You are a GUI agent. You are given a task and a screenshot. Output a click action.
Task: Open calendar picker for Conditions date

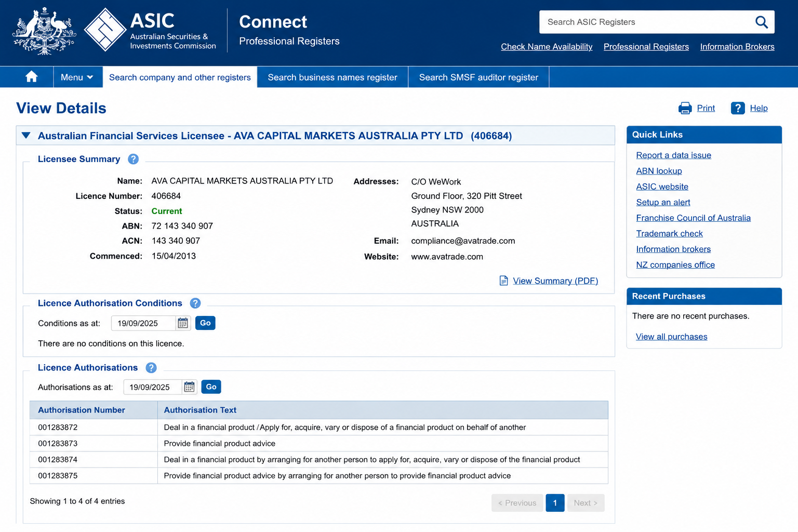(x=183, y=323)
